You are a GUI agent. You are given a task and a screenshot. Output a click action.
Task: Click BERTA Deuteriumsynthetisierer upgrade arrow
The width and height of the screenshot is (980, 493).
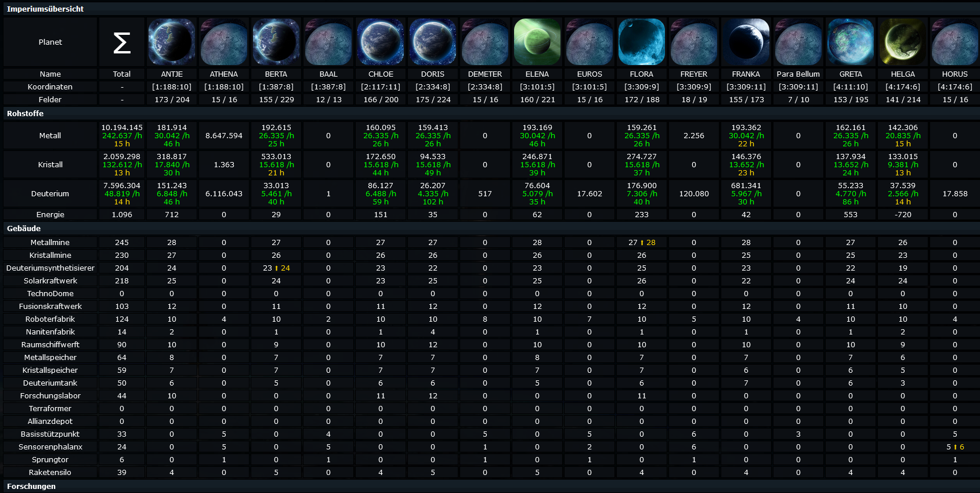click(277, 268)
